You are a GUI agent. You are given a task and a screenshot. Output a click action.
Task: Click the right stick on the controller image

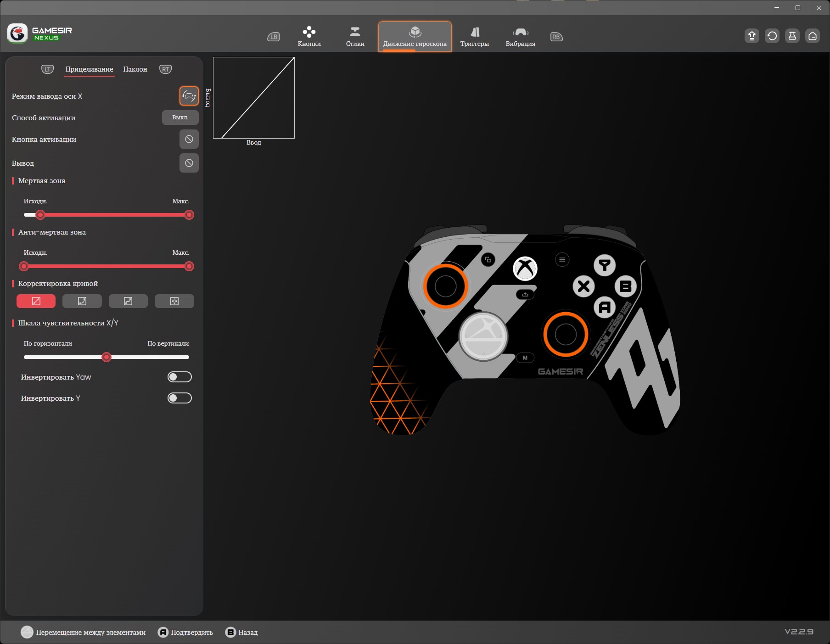(x=566, y=335)
